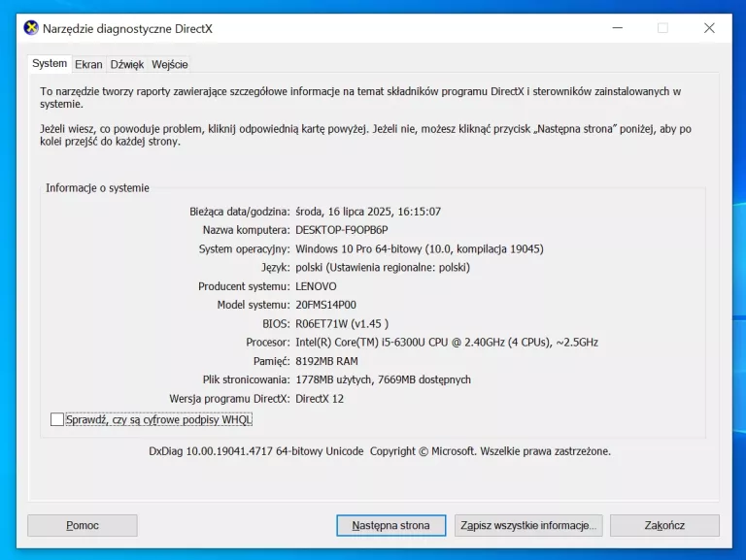Viewport: 746px width, 560px height.
Task: Go to Następna strona
Action: click(x=391, y=525)
